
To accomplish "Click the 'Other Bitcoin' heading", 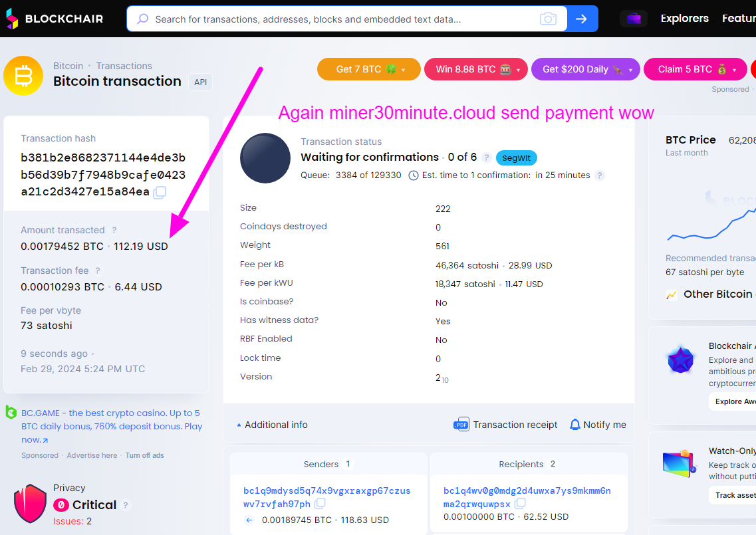I will [x=718, y=294].
